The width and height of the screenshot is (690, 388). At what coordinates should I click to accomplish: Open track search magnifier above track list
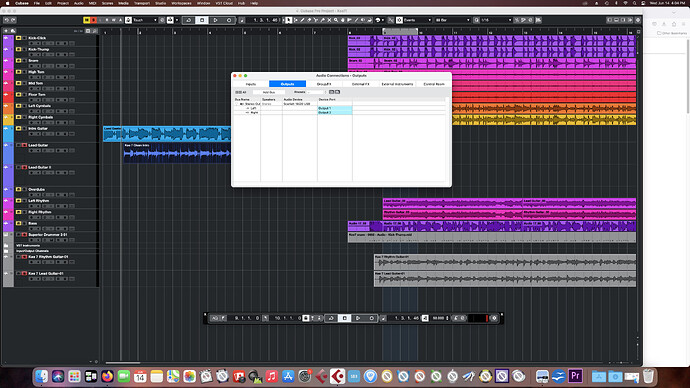95,31
